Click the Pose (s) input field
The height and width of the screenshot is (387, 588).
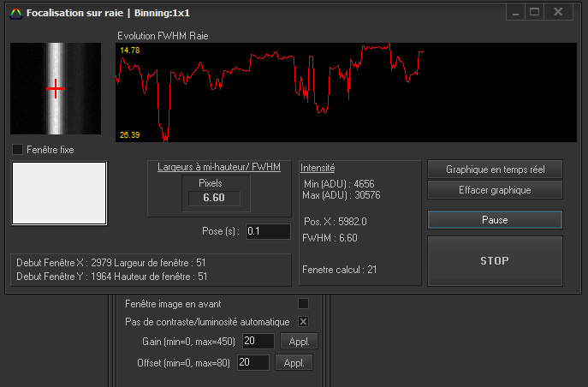pos(267,231)
